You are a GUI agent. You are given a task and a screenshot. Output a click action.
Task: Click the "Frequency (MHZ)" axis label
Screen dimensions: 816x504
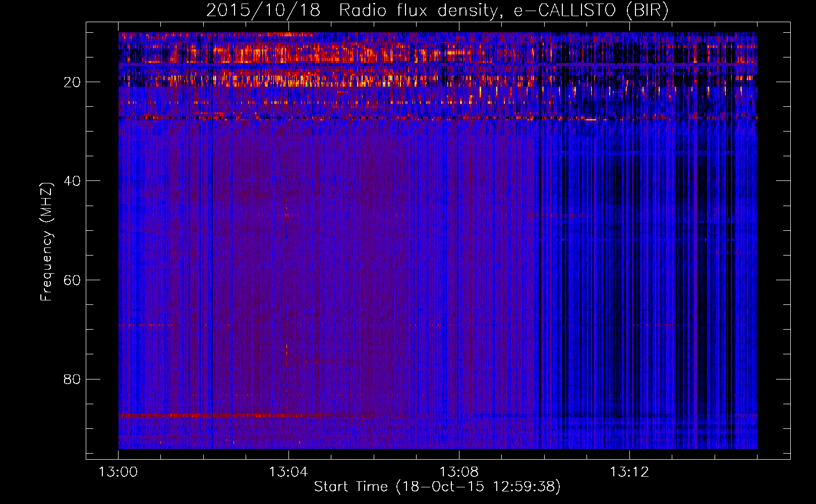click(46, 242)
